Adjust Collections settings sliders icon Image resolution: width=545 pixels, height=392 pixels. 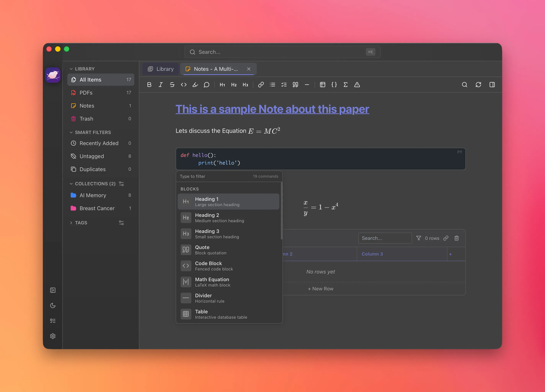[x=121, y=184]
